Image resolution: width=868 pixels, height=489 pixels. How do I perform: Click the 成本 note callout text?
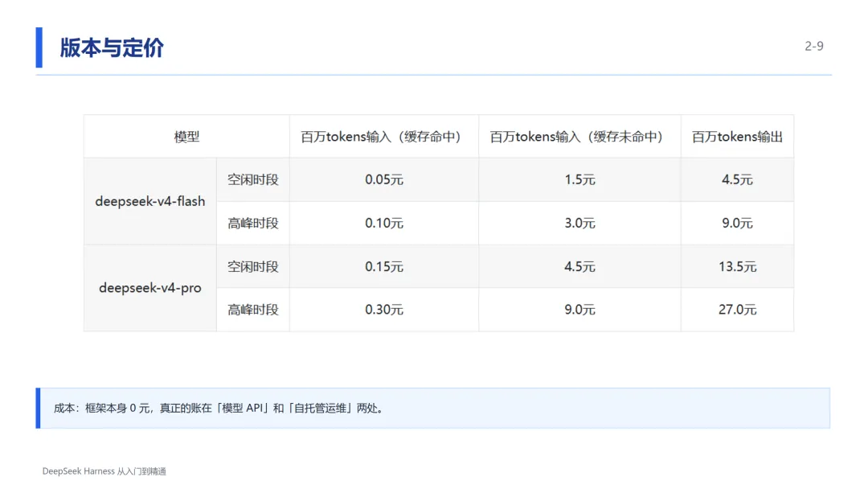(x=218, y=408)
